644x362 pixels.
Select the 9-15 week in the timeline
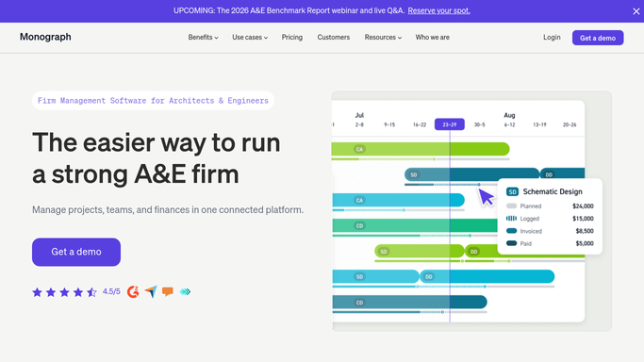[x=389, y=124]
